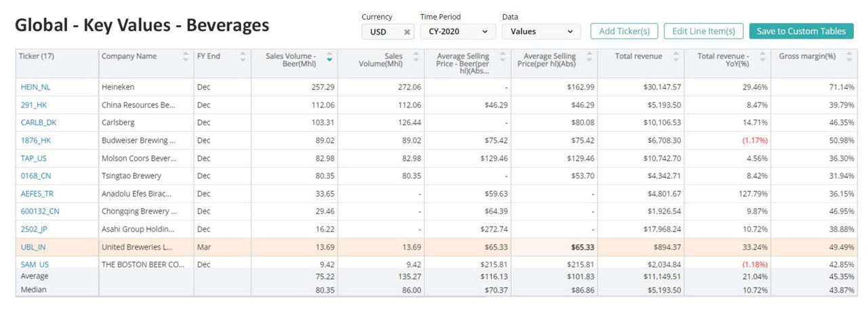Image resolution: width=868 pixels, height=309 pixels.
Task: Click the Edit Line Item(s) button
Action: tap(703, 31)
